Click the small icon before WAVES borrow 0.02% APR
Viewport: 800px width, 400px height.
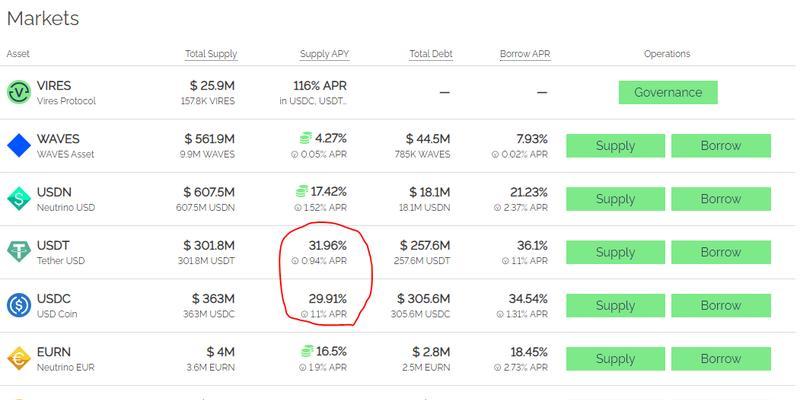pyautogui.click(x=495, y=155)
